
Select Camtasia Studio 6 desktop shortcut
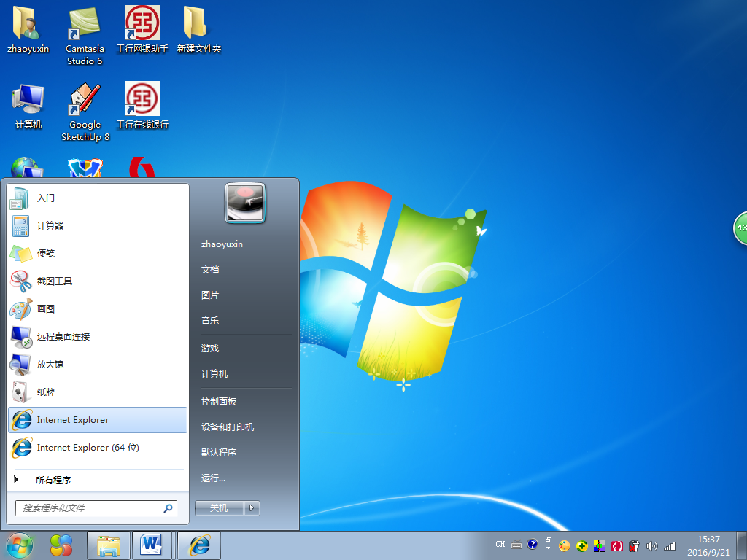coord(85,36)
